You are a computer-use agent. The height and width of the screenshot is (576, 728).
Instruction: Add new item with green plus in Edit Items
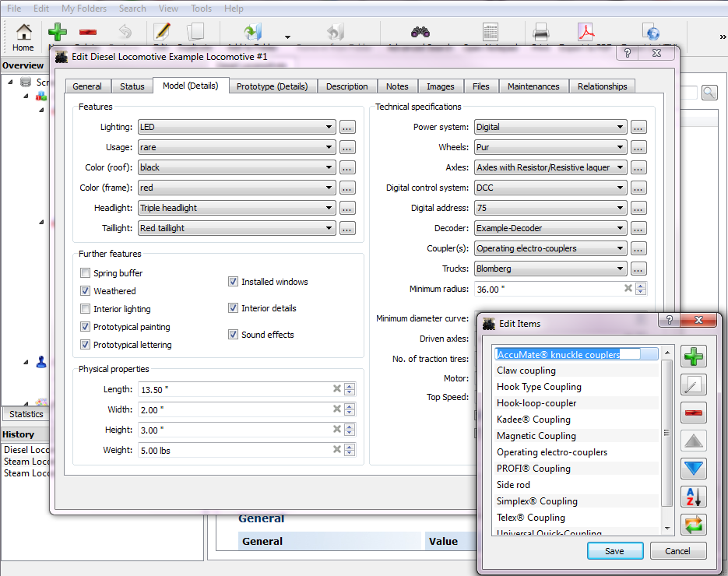pyautogui.click(x=694, y=356)
